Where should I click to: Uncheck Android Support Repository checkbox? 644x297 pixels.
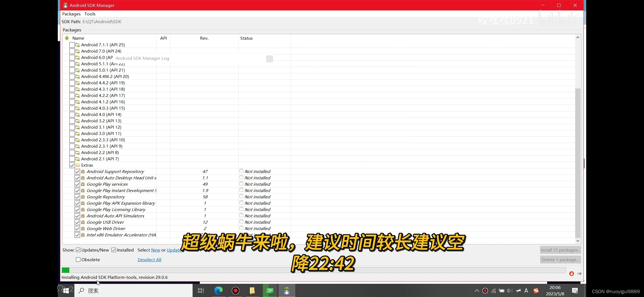(77, 172)
